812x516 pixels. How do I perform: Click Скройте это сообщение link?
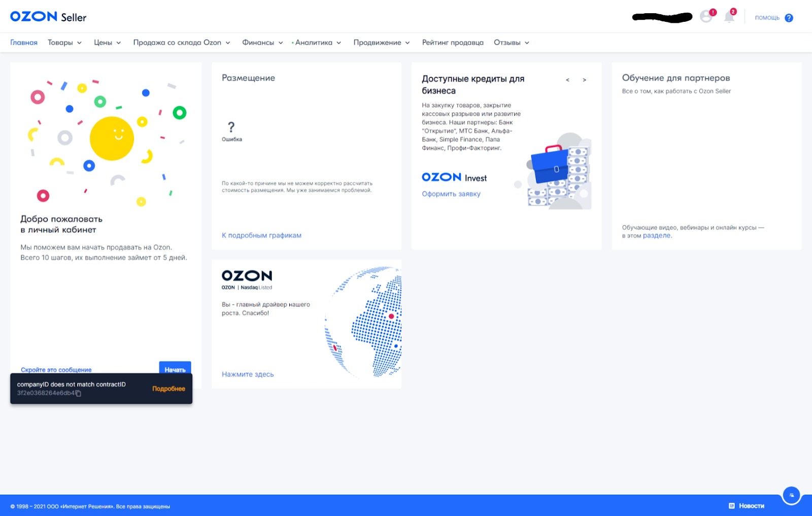click(56, 370)
